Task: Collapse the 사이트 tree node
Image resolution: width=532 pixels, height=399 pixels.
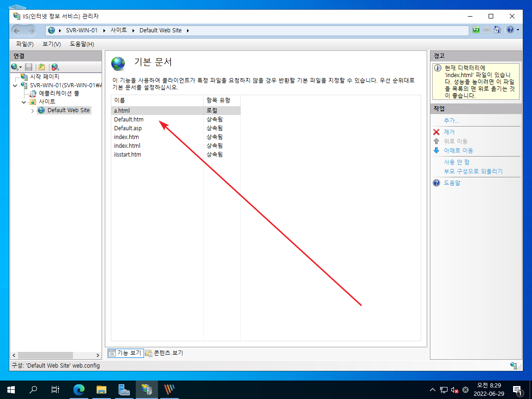Action: (24, 102)
